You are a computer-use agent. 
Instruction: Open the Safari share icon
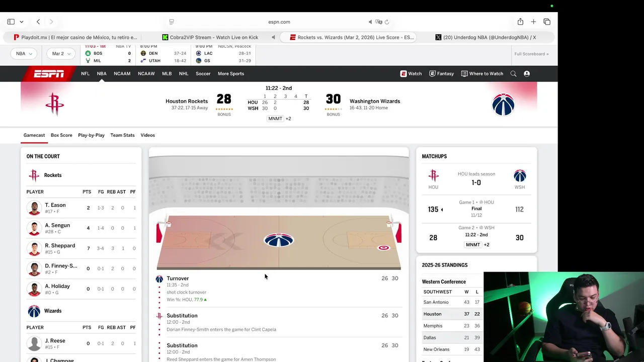click(x=520, y=22)
